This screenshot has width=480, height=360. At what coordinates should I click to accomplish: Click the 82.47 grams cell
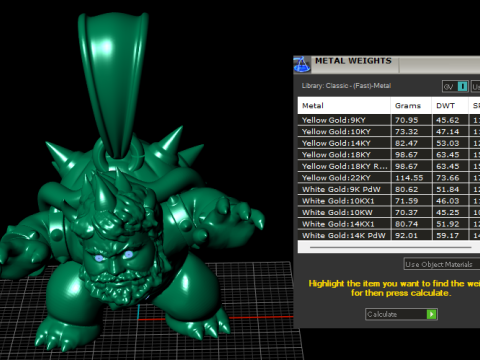click(411, 143)
